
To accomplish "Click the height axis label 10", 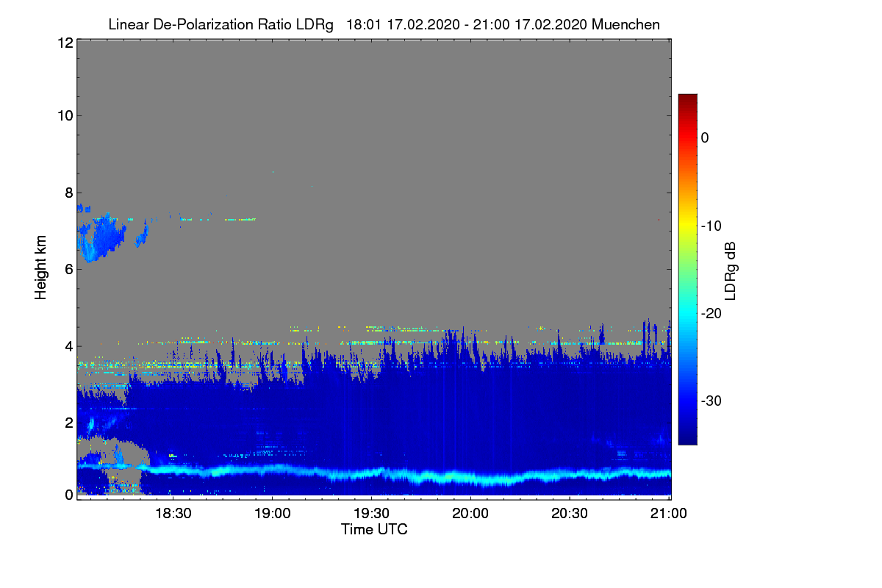I will (64, 115).
